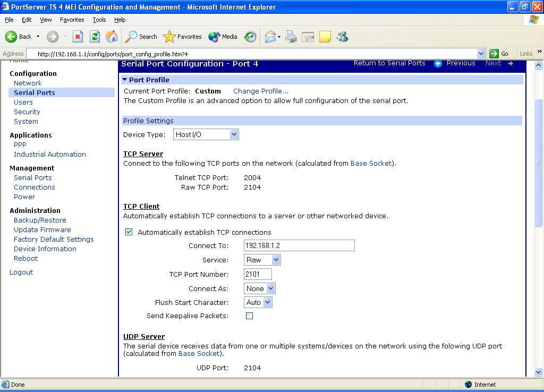The width and height of the screenshot is (544, 392).
Task: Expand the Service dropdown set to Raw
Action: pyautogui.click(x=262, y=260)
